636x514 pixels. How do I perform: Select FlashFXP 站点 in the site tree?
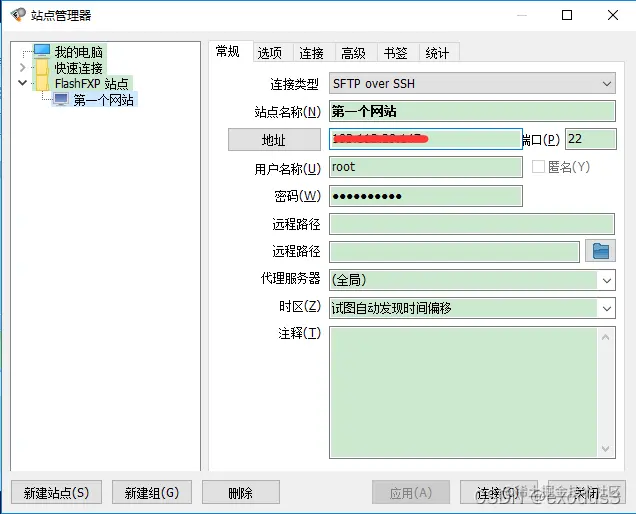pos(92,84)
